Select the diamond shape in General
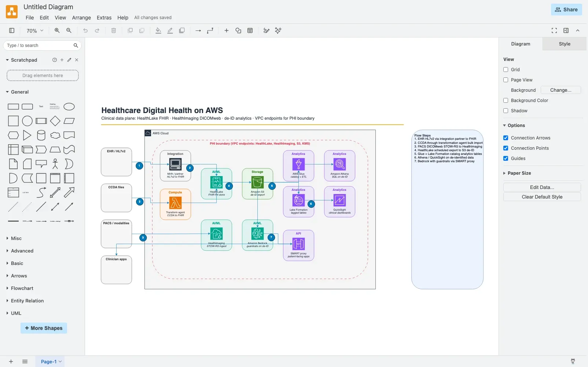The width and height of the screenshot is (588, 367). (55, 121)
